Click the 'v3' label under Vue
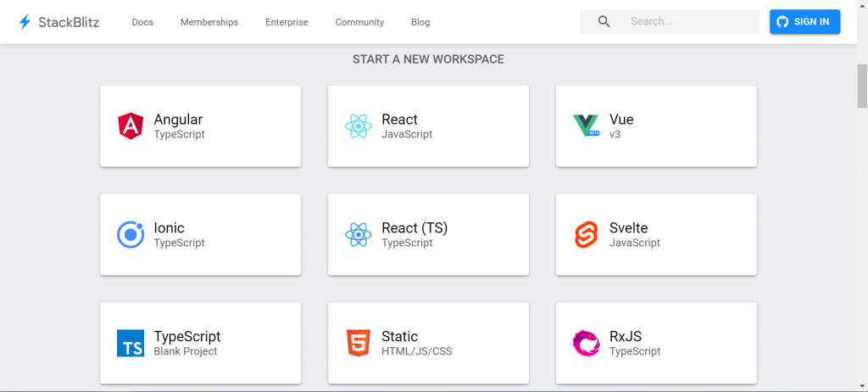Screen dimensions: 868x392 pyautogui.click(x=615, y=134)
